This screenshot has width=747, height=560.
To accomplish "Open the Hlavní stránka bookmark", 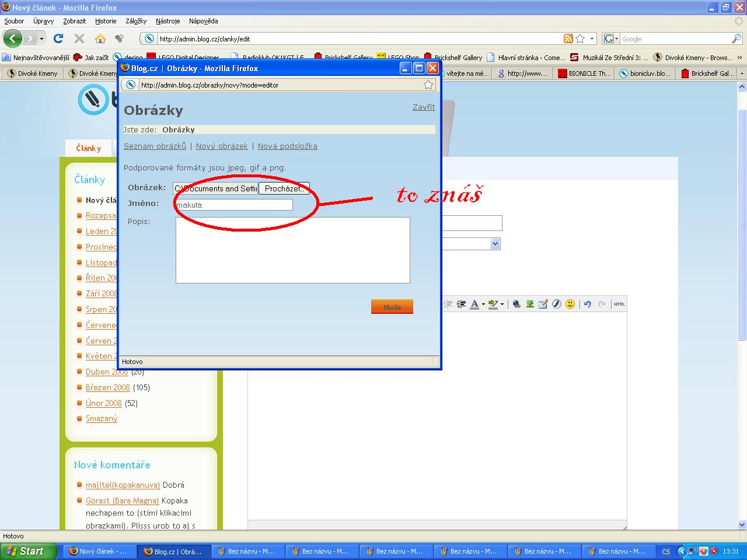I will click(525, 58).
